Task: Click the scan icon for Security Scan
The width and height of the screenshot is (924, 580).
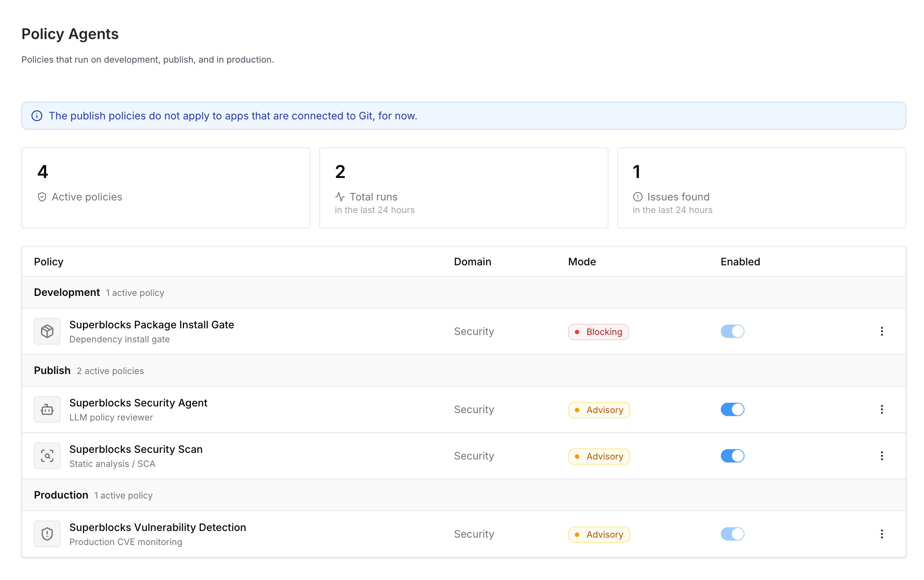Action: pyautogui.click(x=47, y=456)
